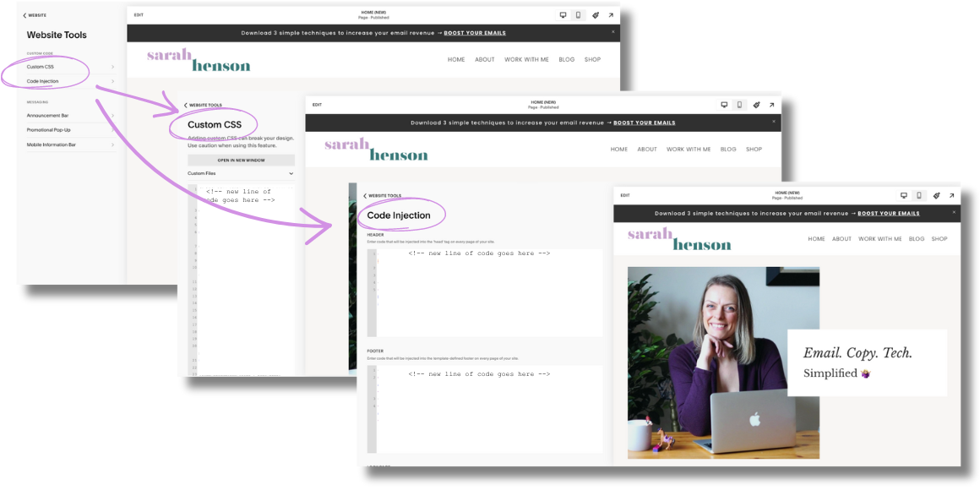Go back to Website from Website Tools panel
This screenshot has height=490, width=980.
(35, 15)
